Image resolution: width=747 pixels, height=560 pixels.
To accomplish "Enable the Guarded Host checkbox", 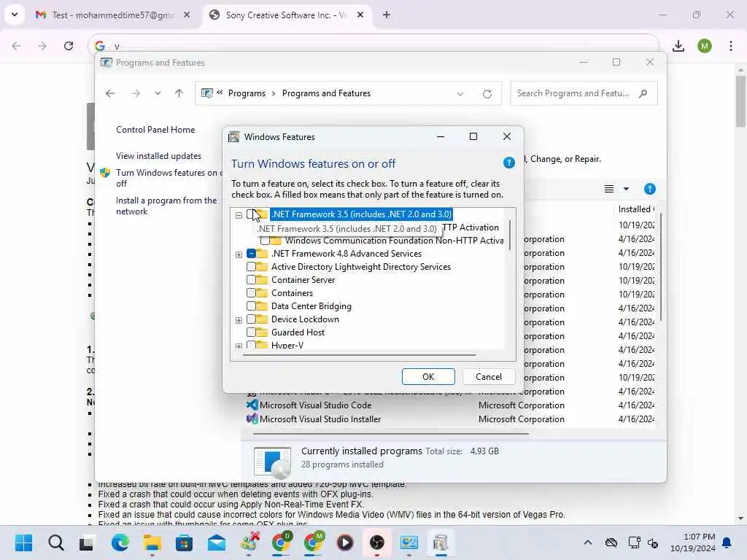I will [251, 332].
